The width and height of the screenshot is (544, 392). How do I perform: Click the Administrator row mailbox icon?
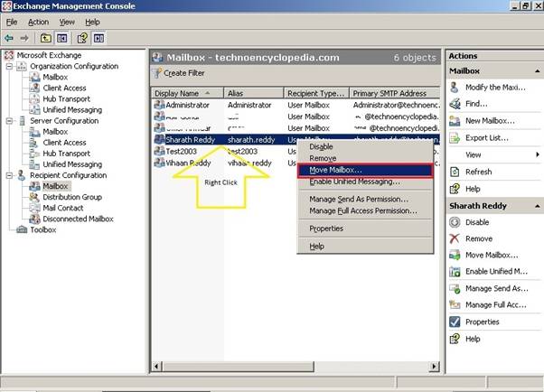tap(159, 105)
